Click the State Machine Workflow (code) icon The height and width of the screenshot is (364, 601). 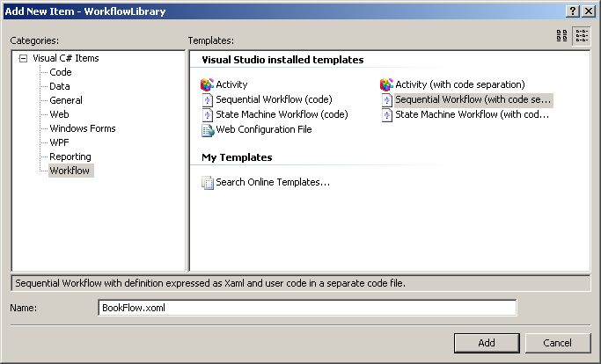point(207,115)
